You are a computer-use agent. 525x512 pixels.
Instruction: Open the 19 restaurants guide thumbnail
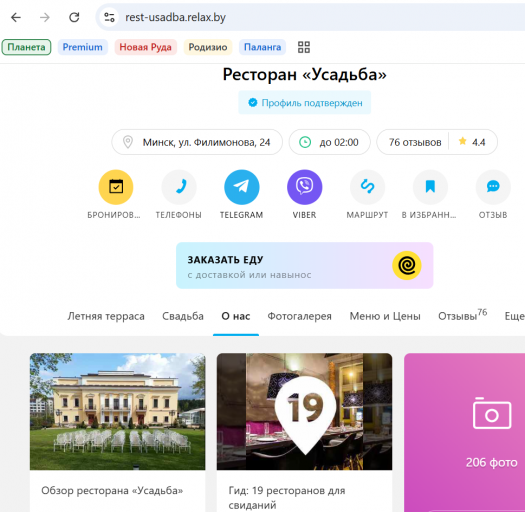point(304,412)
